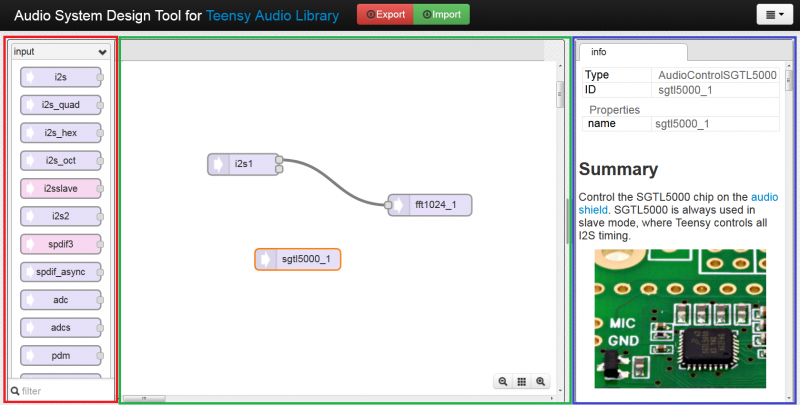The width and height of the screenshot is (800, 405).
Task: Open the Teensy Audio Library link
Action: [272, 16]
